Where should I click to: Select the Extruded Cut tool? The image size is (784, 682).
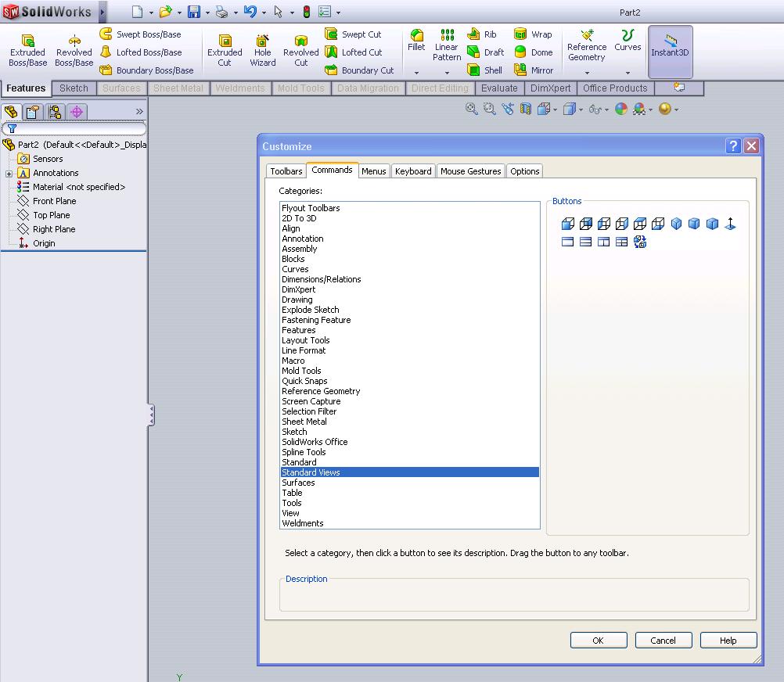[x=225, y=51]
